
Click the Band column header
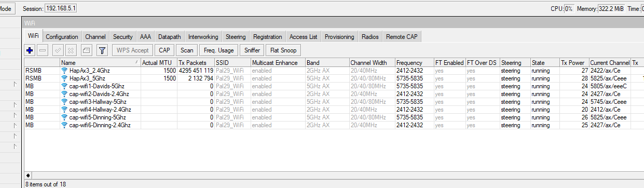tap(327, 63)
